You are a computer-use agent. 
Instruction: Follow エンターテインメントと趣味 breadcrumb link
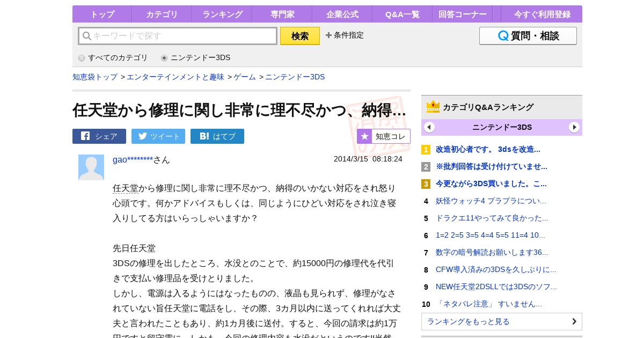tap(175, 77)
